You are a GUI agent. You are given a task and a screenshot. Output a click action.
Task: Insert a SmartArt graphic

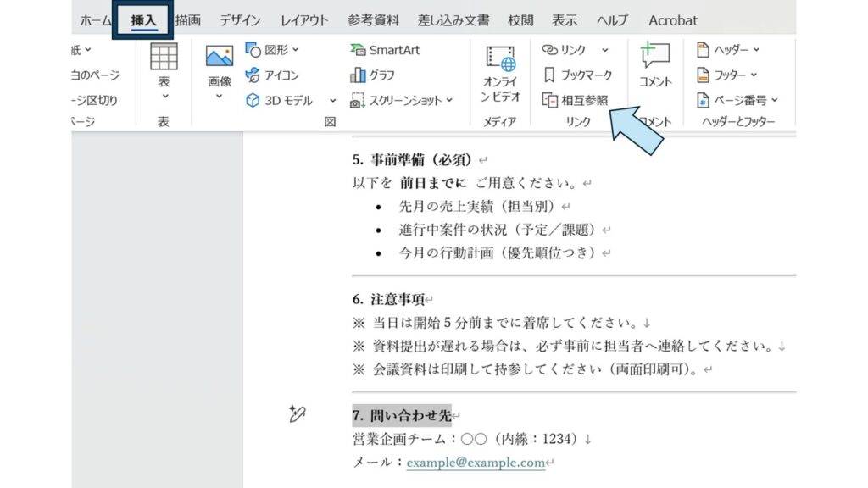[x=385, y=50]
